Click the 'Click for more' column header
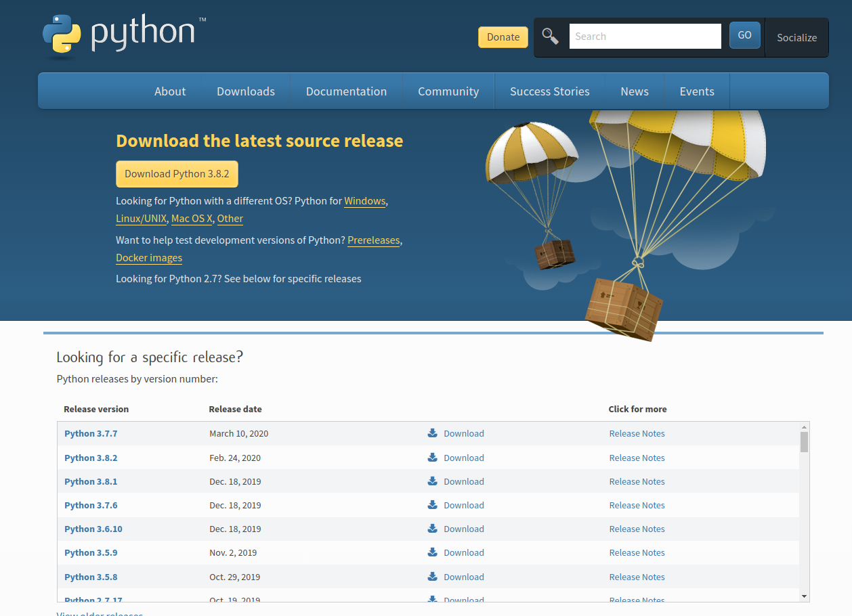Screen dimensions: 852x616 637,409
